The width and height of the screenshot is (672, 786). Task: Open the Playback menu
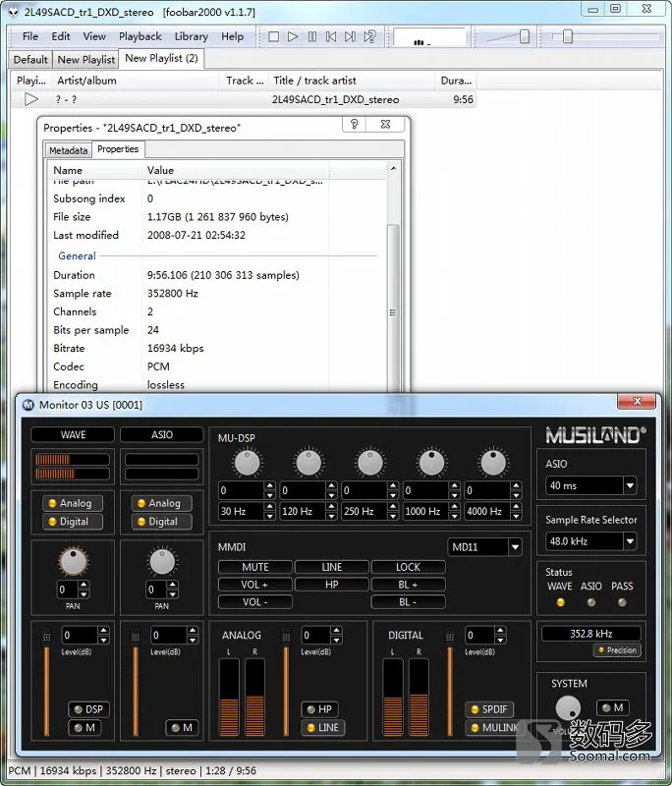[x=140, y=36]
